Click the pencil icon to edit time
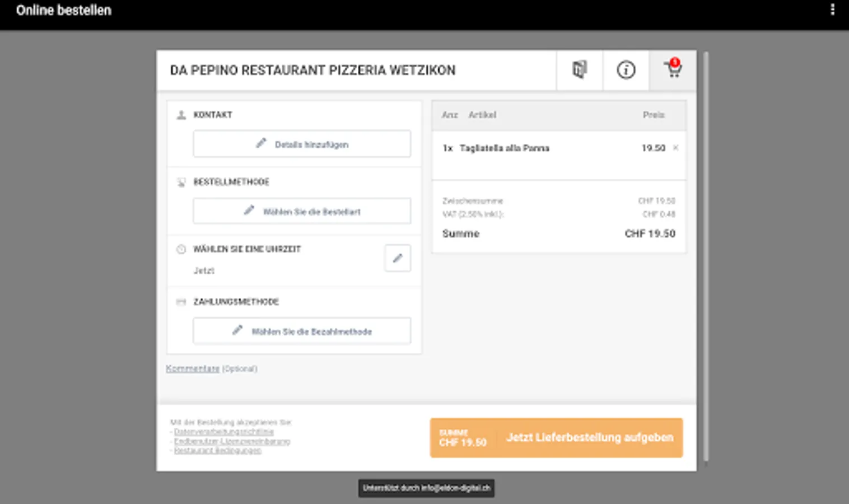 [398, 258]
